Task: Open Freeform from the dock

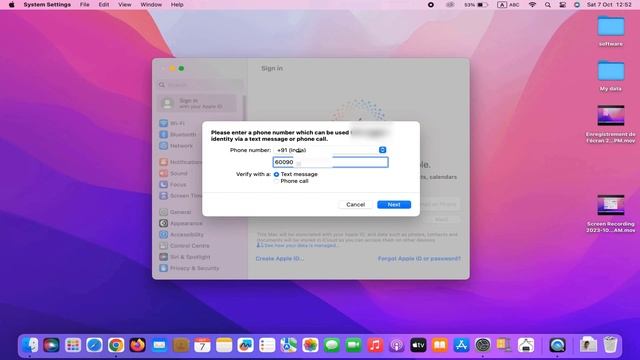Action: [245, 345]
